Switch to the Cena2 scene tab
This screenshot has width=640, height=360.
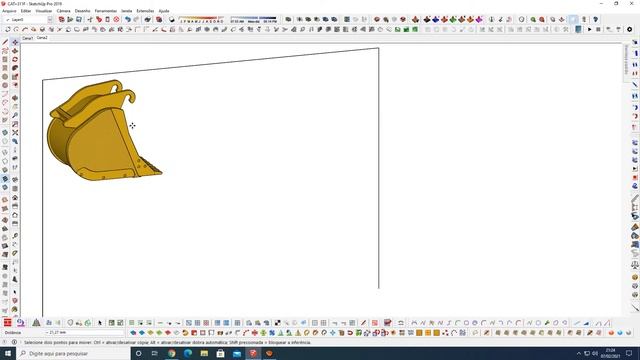[42, 38]
